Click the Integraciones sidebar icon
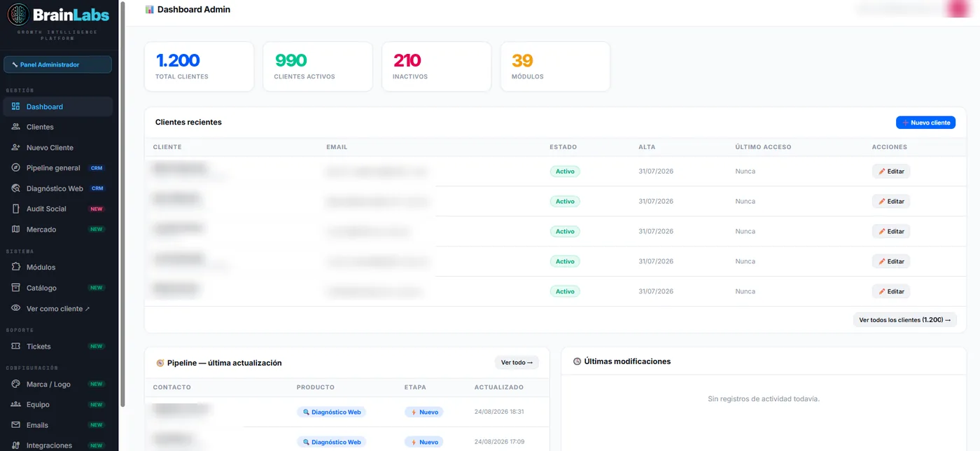 click(15, 445)
